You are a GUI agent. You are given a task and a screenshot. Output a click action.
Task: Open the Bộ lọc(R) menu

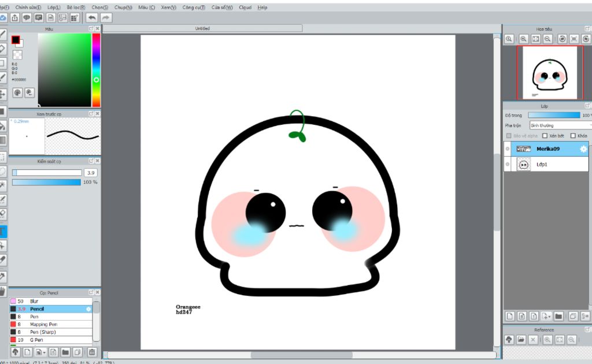point(76,8)
